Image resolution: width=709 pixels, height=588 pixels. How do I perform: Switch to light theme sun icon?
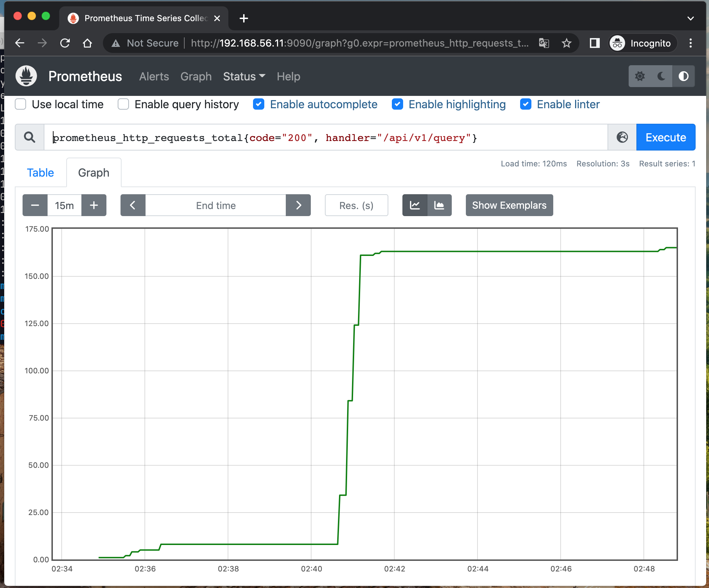click(x=640, y=76)
